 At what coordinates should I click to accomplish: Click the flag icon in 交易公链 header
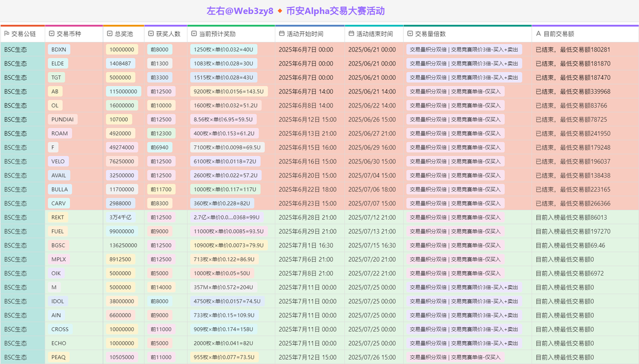[x=6, y=34]
